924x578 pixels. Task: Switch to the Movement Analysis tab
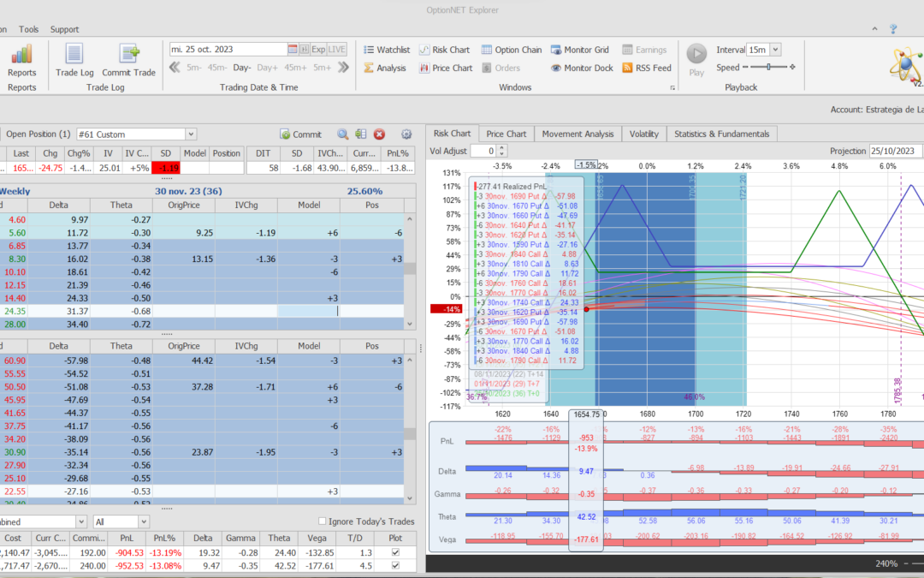(x=577, y=134)
